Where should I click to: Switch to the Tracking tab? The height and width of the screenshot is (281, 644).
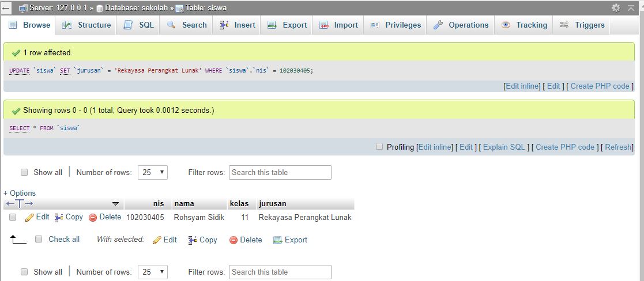[524, 25]
